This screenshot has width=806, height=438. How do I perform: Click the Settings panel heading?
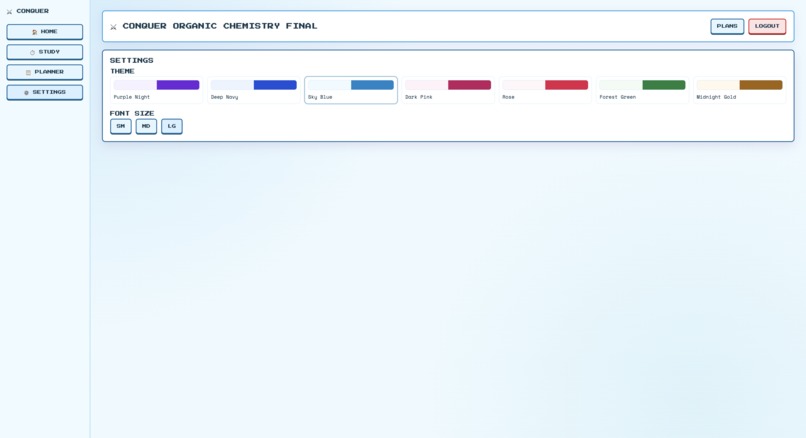click(x=132, y=61)
